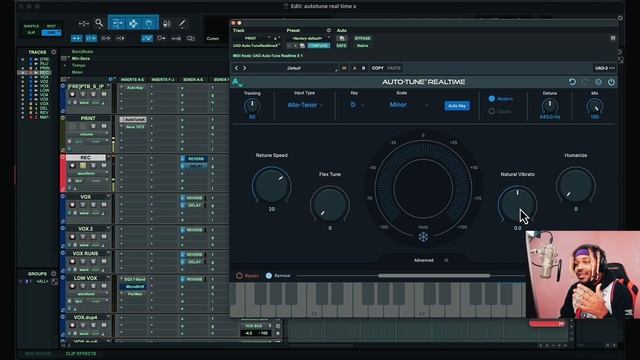Click Auto-Tune undo arrow icon
The image size is (640, 360).
(x=572, y=82)
